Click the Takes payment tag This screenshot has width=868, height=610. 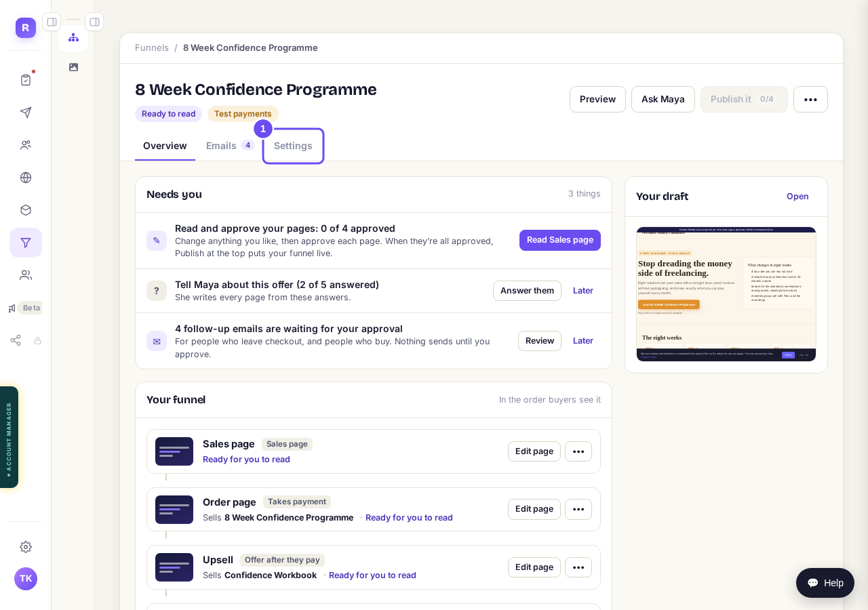[x=297, y=502]
